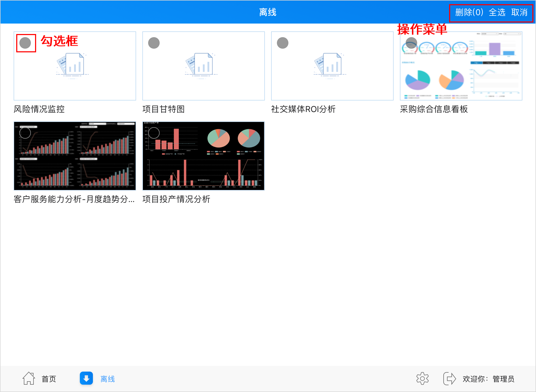Click the home house icon
The height and width of the screenshot is (392, 536).
pos(29,378)
